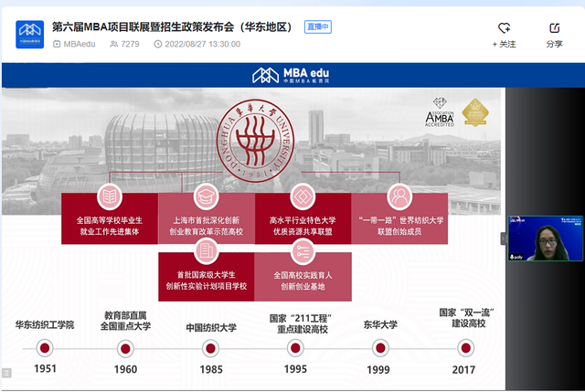Click the 东华大学 timeline label

click(380, 325)
